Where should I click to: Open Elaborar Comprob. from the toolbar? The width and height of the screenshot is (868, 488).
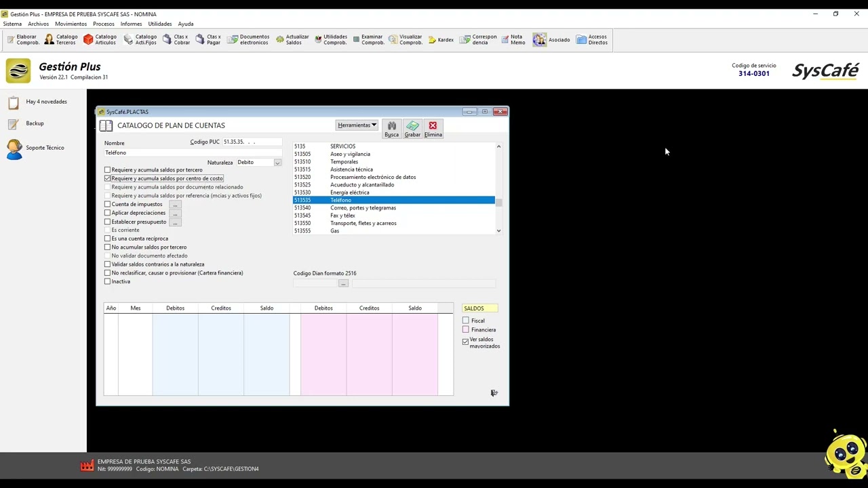pos(24,40)
